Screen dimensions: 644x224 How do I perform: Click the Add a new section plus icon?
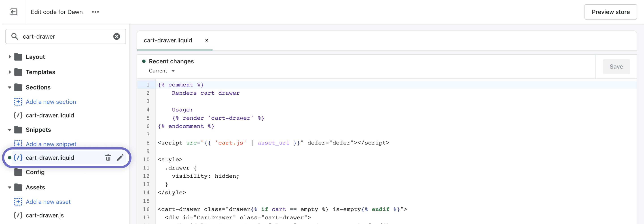(18, 102)
